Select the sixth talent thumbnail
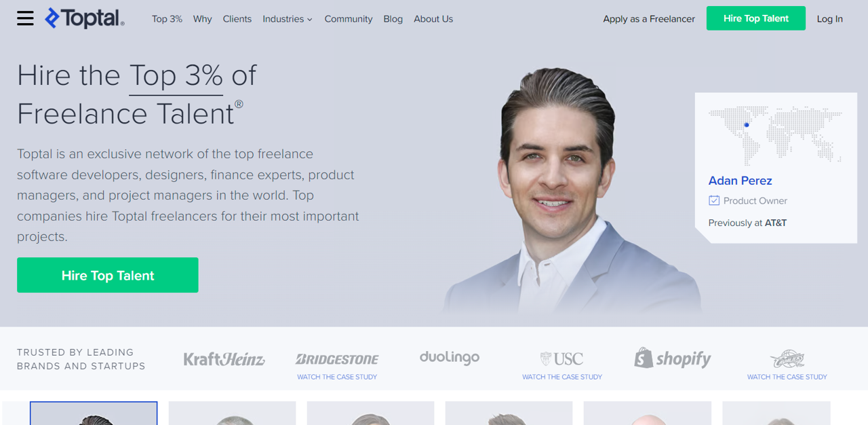 (776, 413)
